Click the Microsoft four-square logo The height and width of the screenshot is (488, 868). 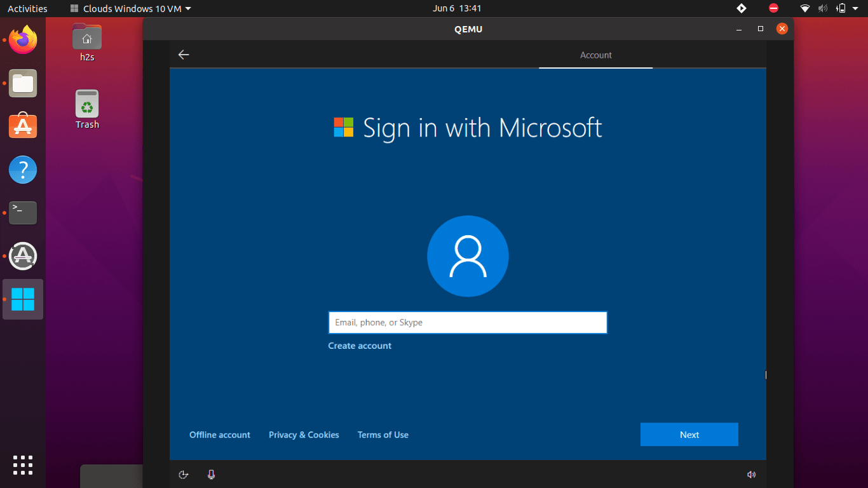[x=342, y=128]
